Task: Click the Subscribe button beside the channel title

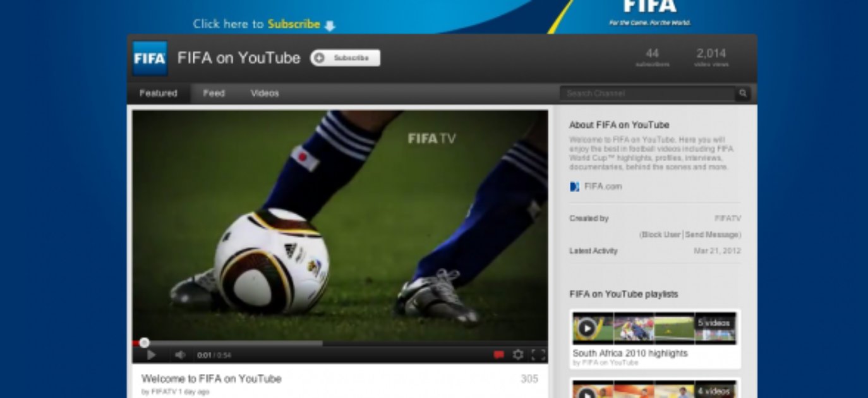Action: click(x=345, y=58)
